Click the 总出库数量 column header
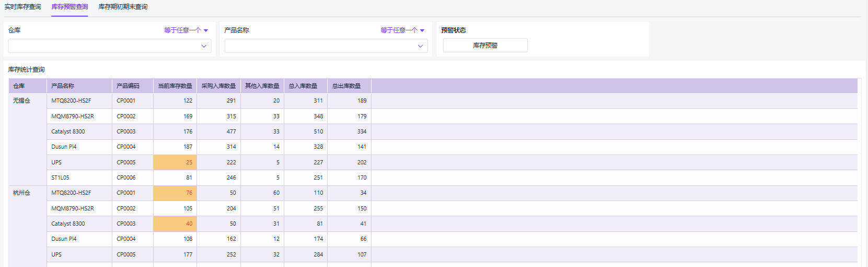 (349, 86)
